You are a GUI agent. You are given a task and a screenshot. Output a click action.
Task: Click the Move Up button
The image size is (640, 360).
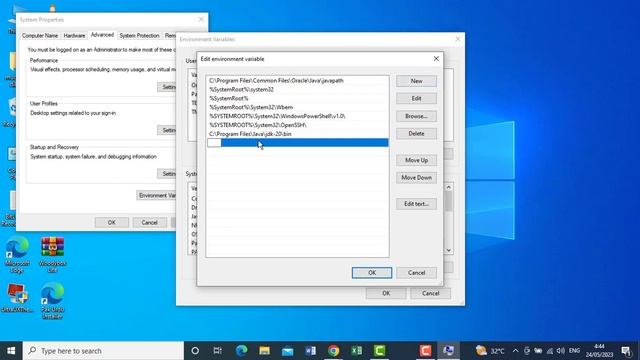(416, 160)
